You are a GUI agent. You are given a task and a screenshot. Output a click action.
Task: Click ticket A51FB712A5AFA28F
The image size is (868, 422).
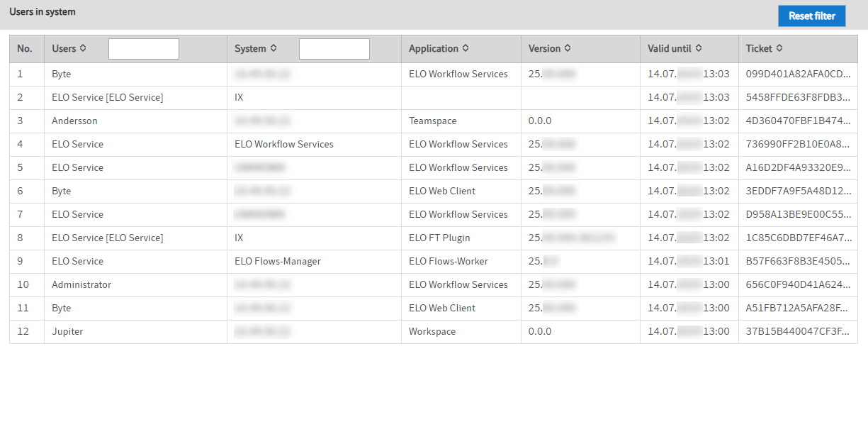(799, 308)
